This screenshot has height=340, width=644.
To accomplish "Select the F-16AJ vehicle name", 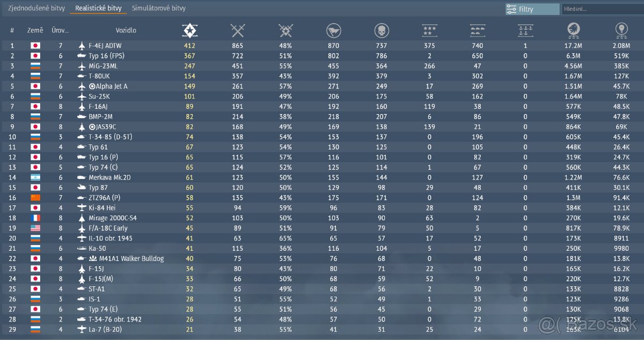I will (x=99, y=106).
